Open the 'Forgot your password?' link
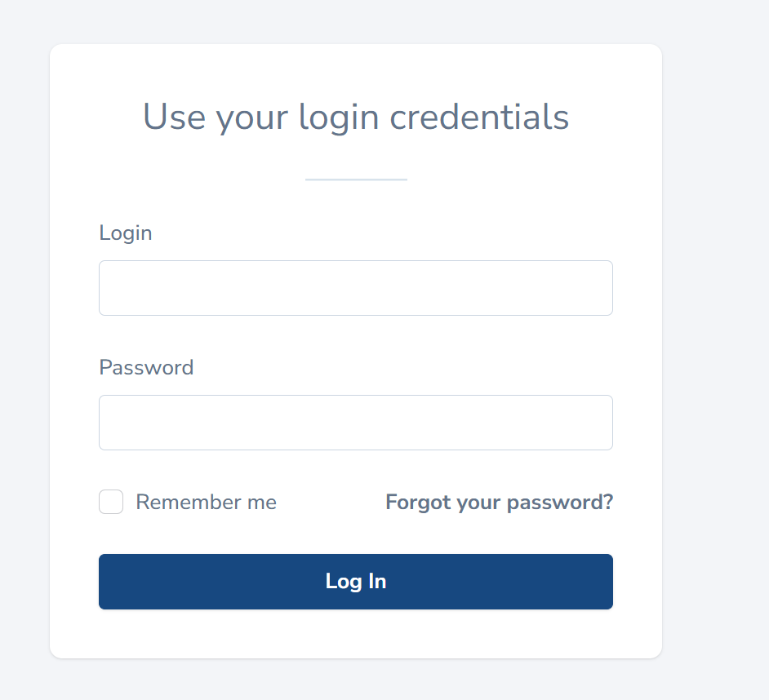Screen dimensions: 769x700 coord(499,502)
